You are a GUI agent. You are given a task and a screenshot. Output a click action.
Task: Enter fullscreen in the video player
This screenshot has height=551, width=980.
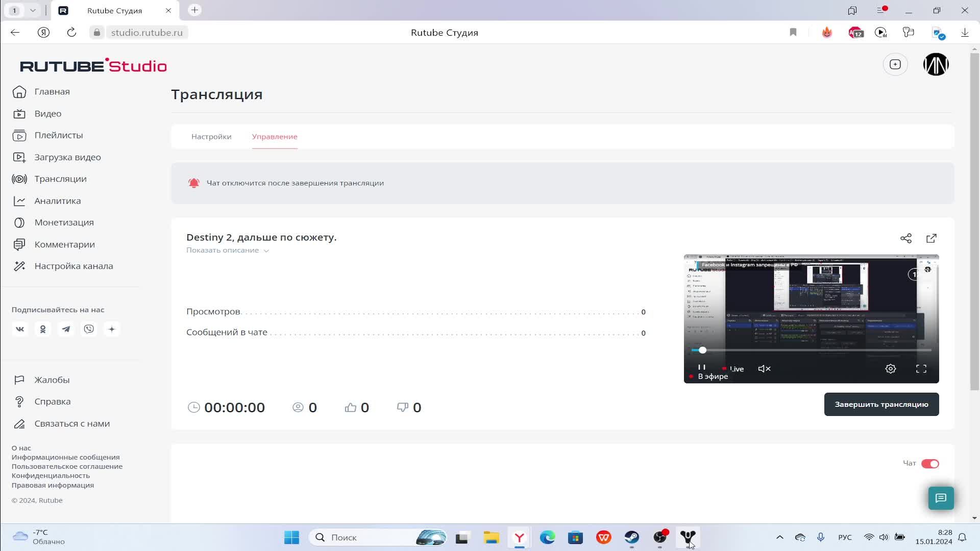coord(921,368)
